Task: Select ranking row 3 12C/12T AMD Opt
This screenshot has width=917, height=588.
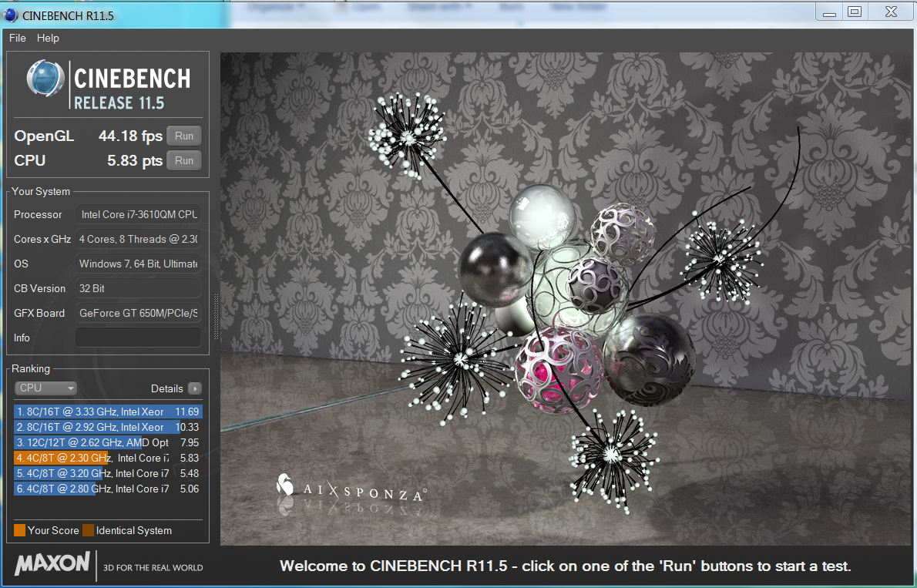Action: coord(108,443)
